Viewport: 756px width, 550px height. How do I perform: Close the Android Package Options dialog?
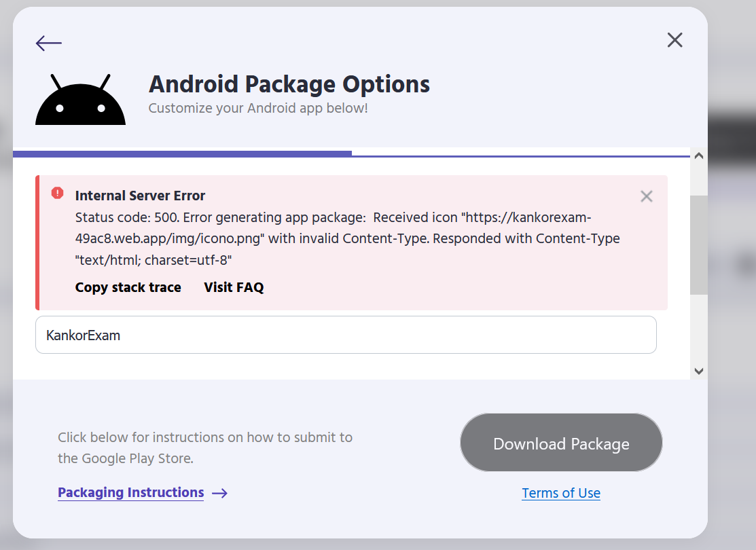click(674, 40)
